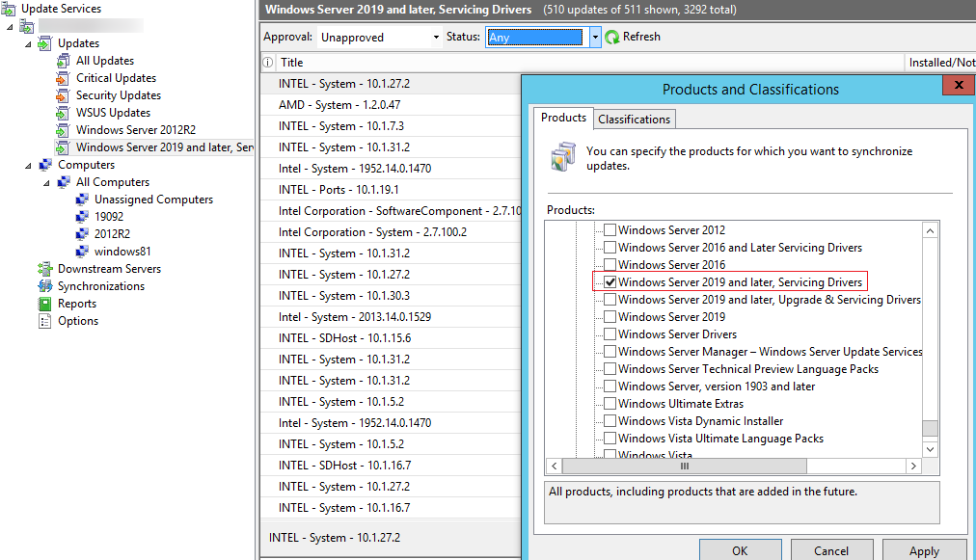This screenshot has height=560, width=976.
Task: Click the green Refresh icon
Action: click(612, 38)
